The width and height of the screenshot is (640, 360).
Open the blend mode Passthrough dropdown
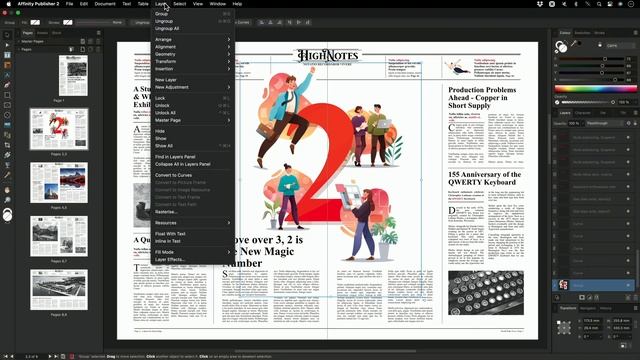pos(603,123)
